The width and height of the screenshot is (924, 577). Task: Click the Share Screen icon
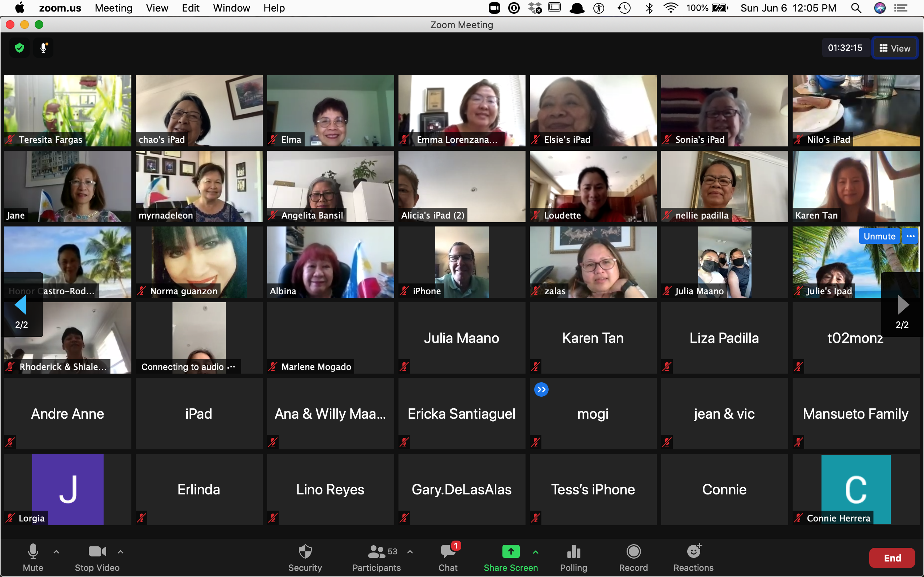click(510, 552)
